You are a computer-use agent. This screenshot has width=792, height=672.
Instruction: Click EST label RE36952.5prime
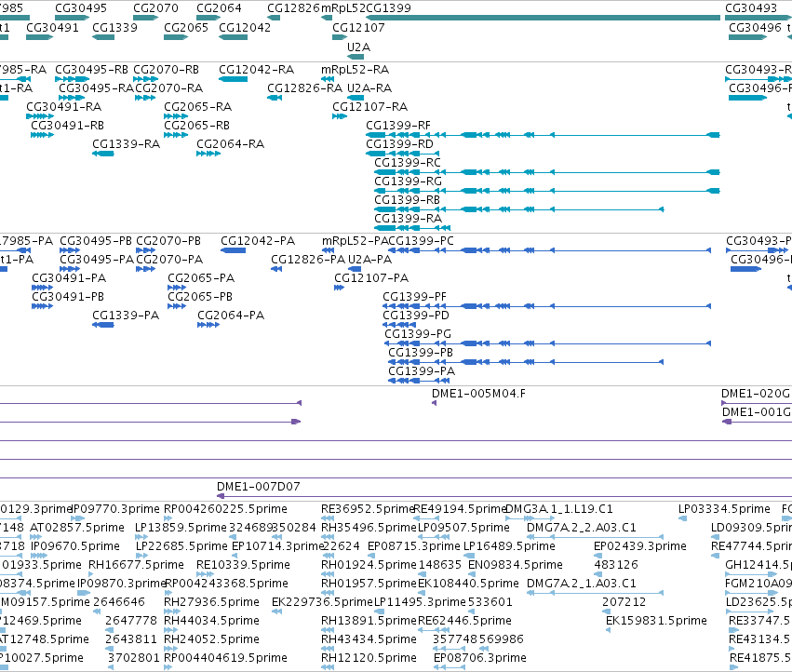click(368, 509)
